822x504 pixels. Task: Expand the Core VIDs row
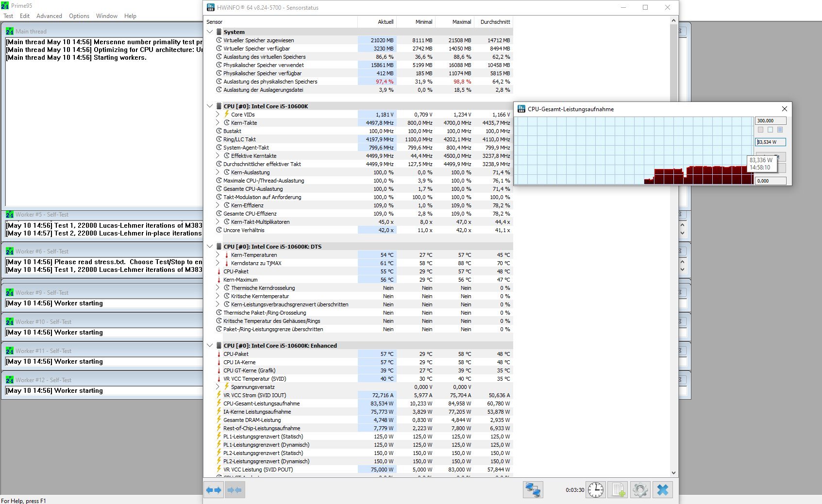pos(218,115)
